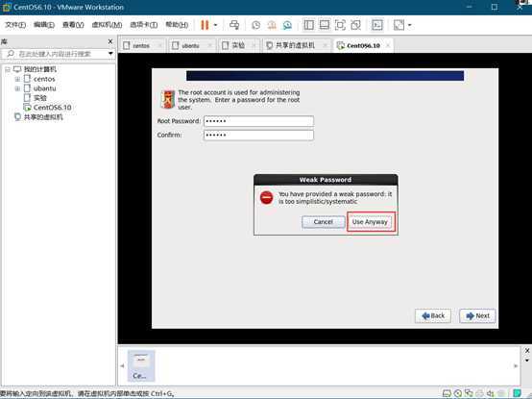Click Cancel in Weak Password dialog
Image resolution: width=532 pixels, height=399 pixels.
click(323, 222)
